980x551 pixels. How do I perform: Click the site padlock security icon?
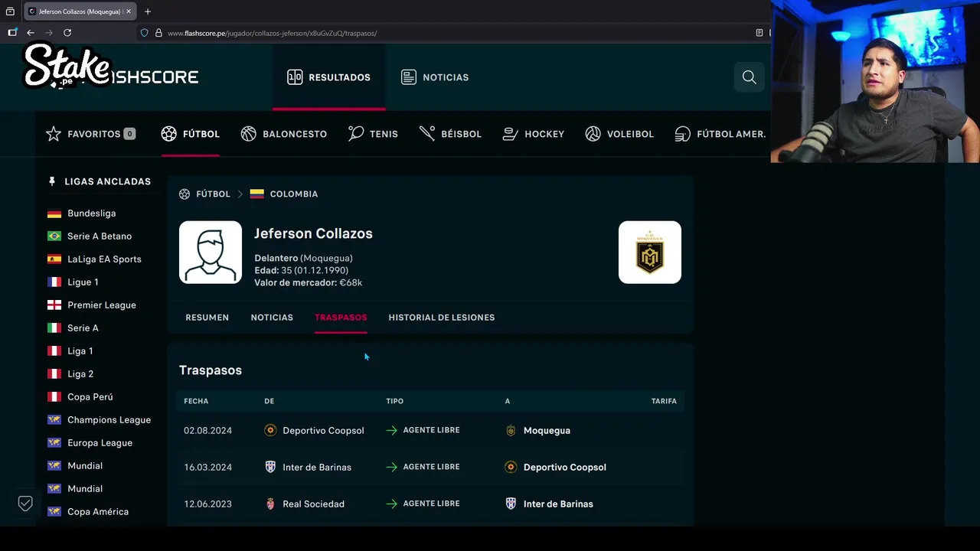point(158,33)
